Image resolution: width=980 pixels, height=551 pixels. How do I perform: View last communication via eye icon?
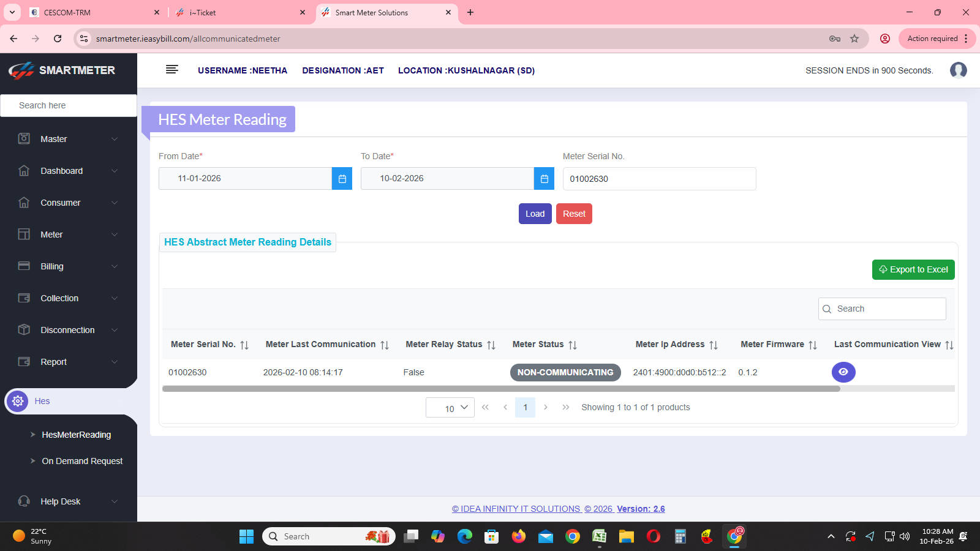click(x=843, y=372)
